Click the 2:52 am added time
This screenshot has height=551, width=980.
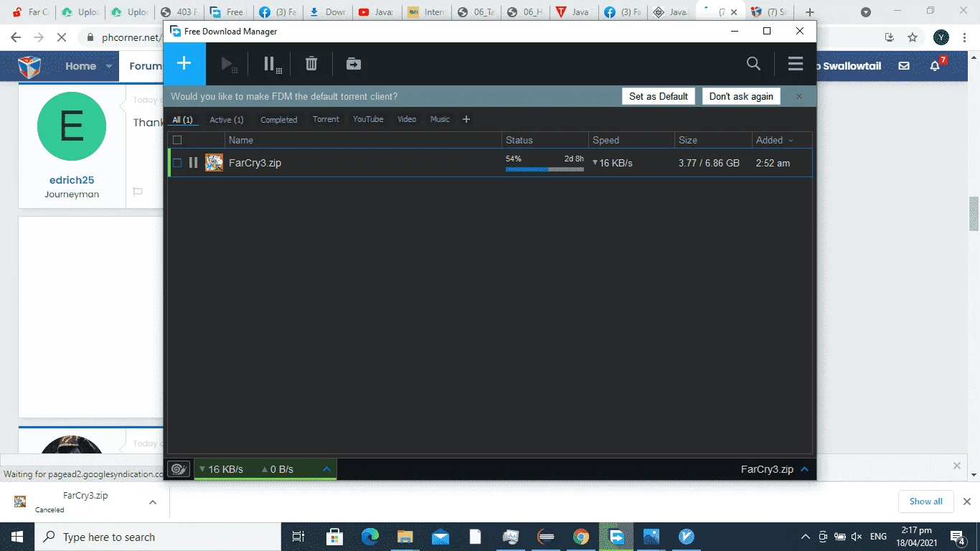(x=773, y=163)
